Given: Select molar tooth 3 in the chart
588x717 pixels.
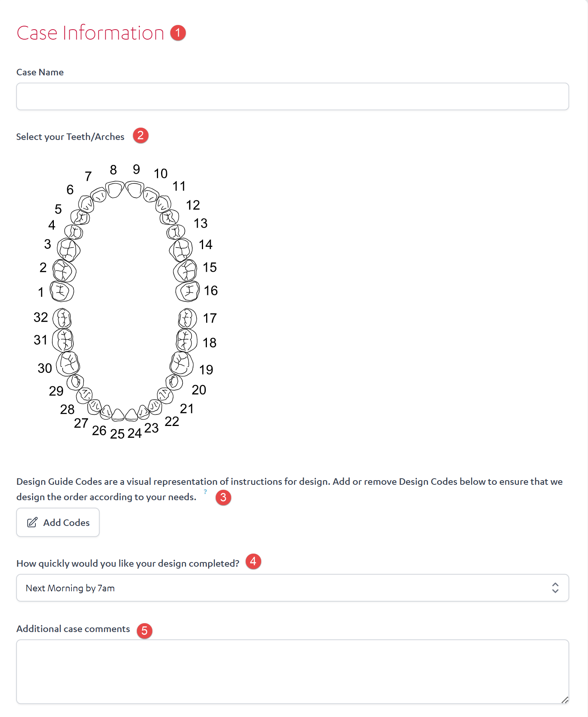Looking at the screenshot, I should (68, 250).
